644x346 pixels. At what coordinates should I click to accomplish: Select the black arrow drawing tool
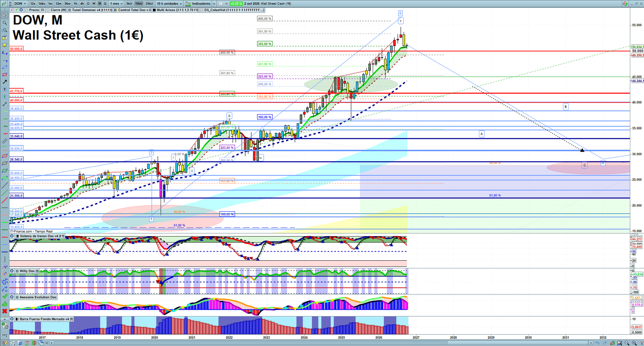coord(4,82)
